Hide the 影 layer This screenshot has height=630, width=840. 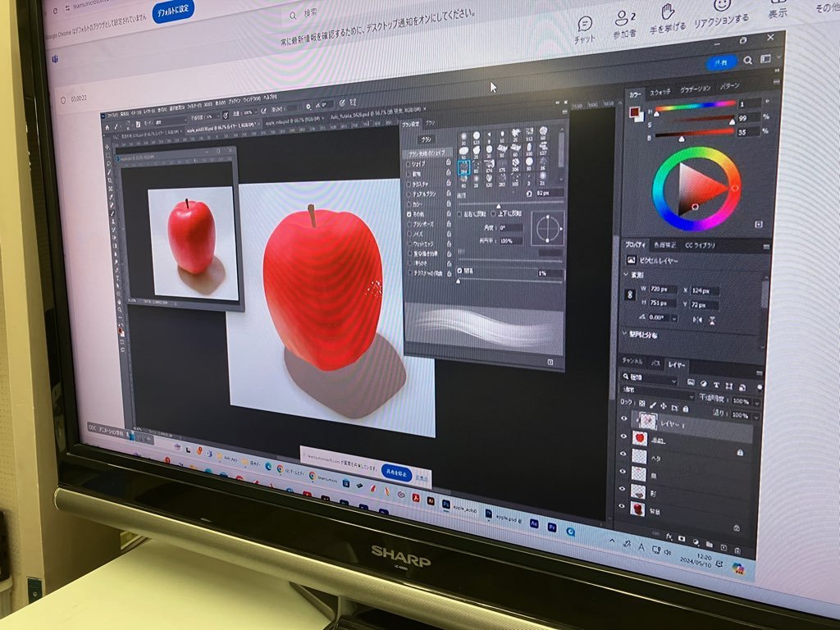pyautogui.click(x=622, y=489)
